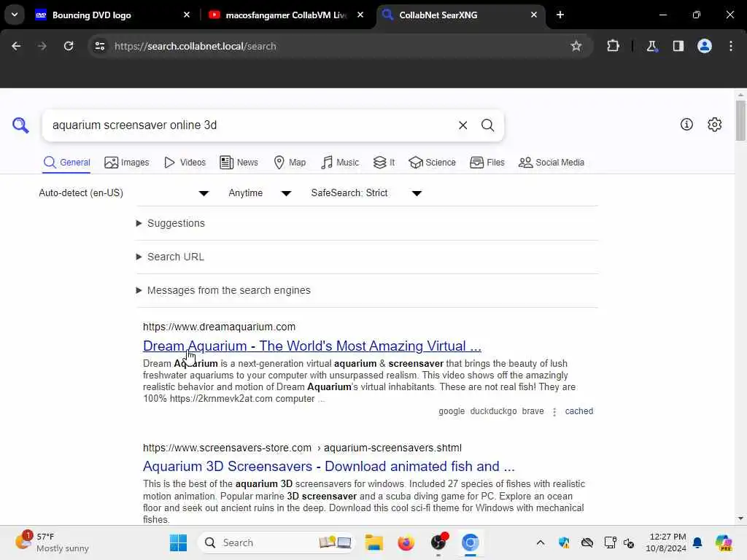
Task: Clear the search query with the X icon
Action: (462, 125)
